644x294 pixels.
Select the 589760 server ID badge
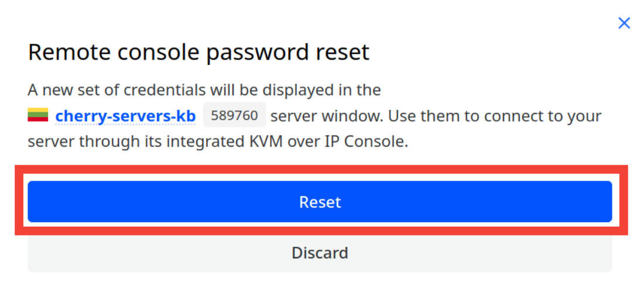(x=234, y=116)
